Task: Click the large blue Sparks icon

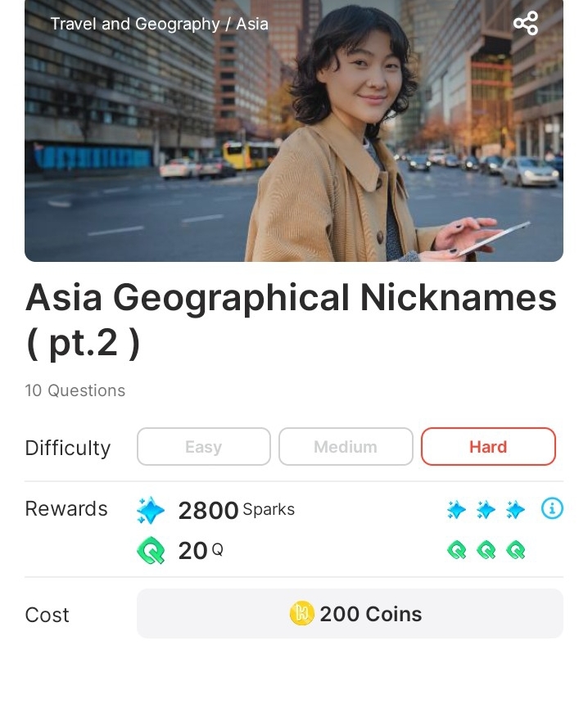Action: pos(151,510)
